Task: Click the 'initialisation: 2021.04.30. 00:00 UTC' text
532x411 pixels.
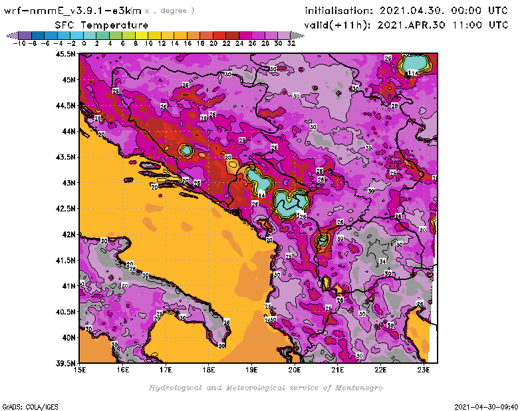Action: pos(406,11)
